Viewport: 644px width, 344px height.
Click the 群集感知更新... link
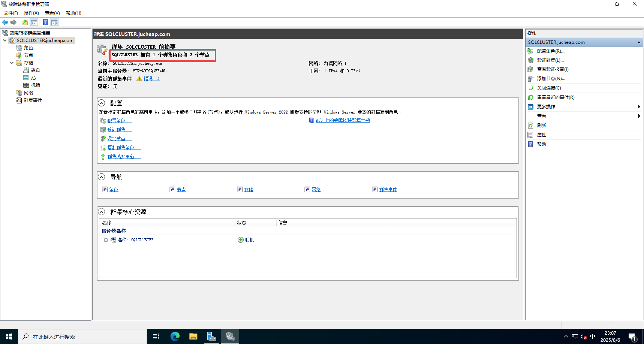tap(124, 157)
